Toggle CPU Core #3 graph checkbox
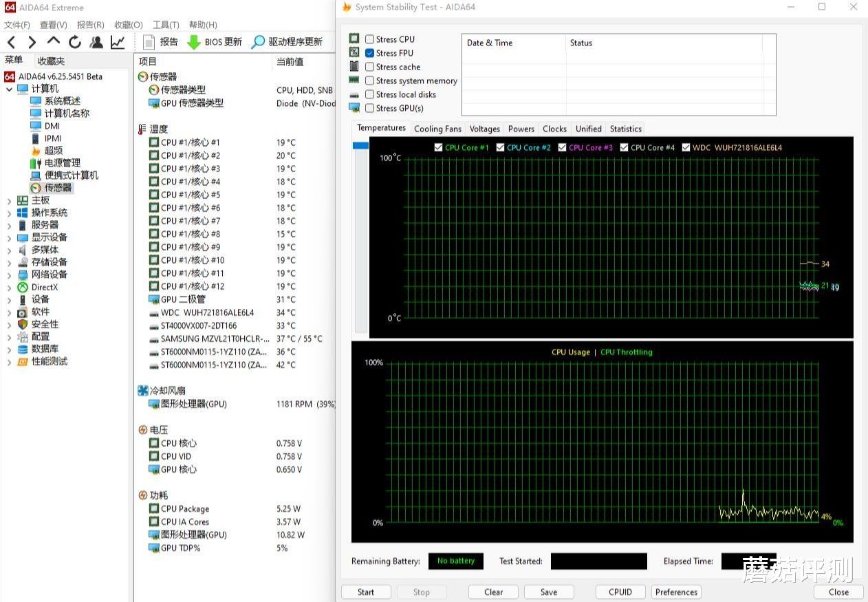Screen dimensions: 868x602 click(x=563, y=147)
